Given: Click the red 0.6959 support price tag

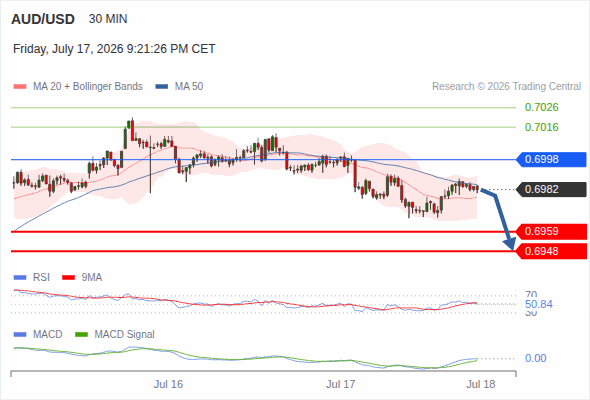Looking at the screenshot, I should click(x=551, y=231).
